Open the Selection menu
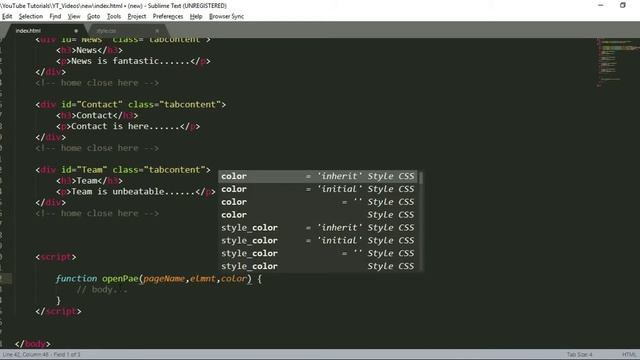This screenshot has width=640, height=360. tap(31, 16)
